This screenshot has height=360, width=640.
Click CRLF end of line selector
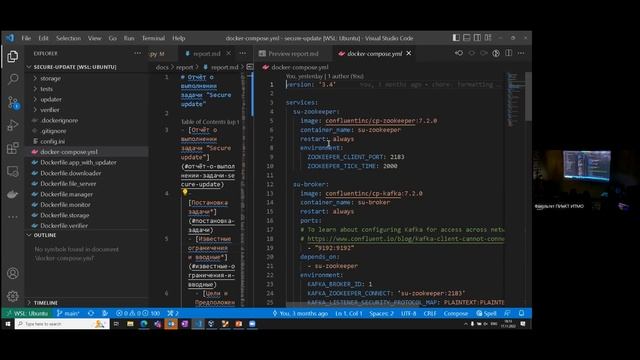point(430,313)
